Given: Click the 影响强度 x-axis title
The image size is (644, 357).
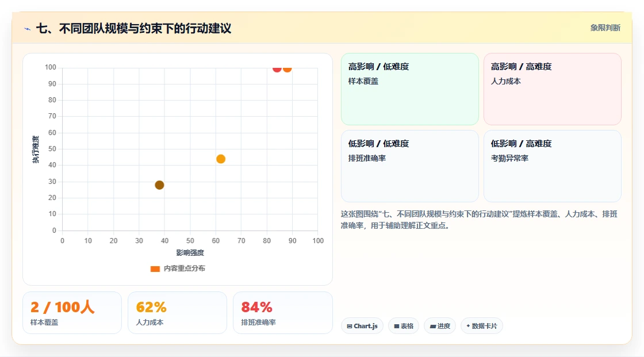Looking at the screenshot, I should (x=190, y=252).
